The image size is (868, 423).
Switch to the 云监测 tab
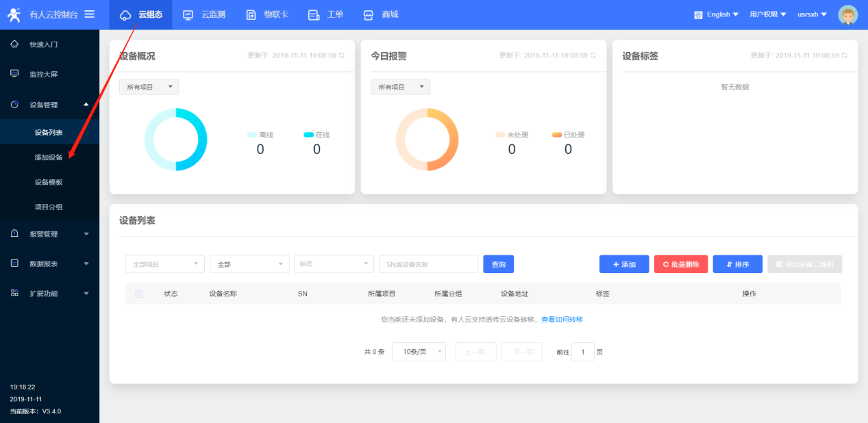[204, 14]
